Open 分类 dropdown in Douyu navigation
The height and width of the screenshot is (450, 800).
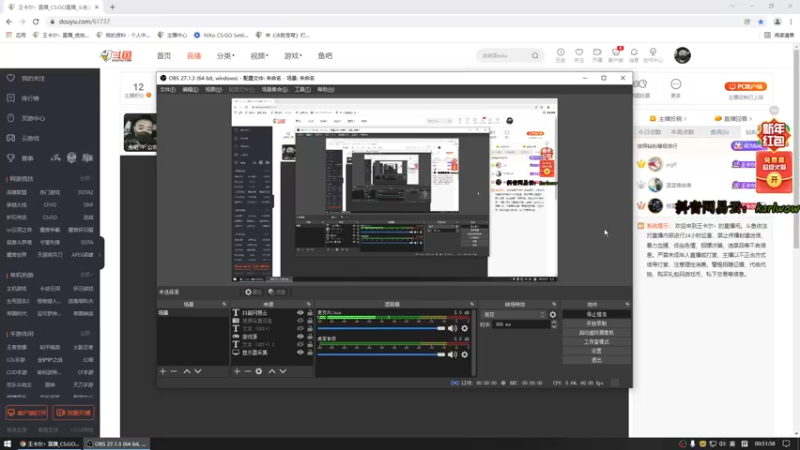[226, 56]
